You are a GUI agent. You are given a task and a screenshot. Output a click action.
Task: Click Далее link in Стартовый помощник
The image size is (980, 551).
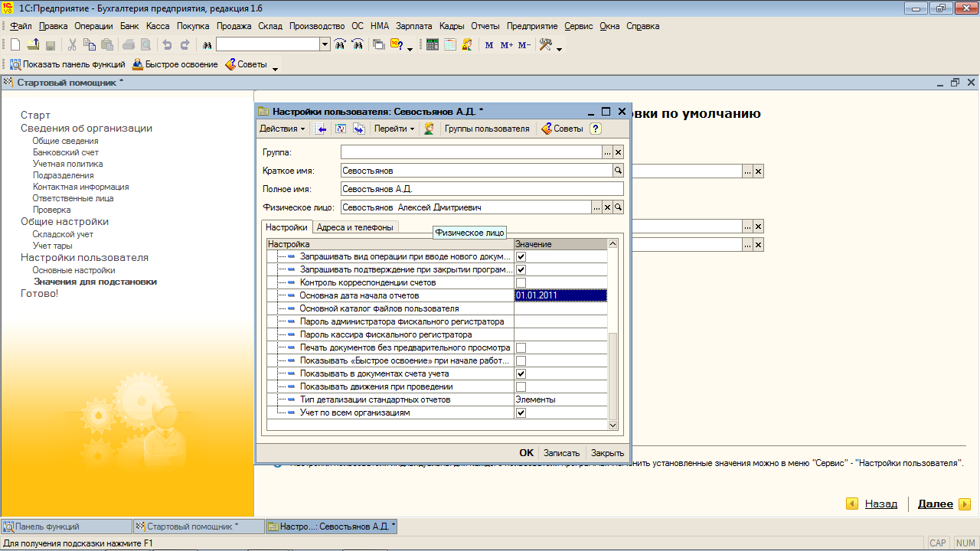point(935,504)
